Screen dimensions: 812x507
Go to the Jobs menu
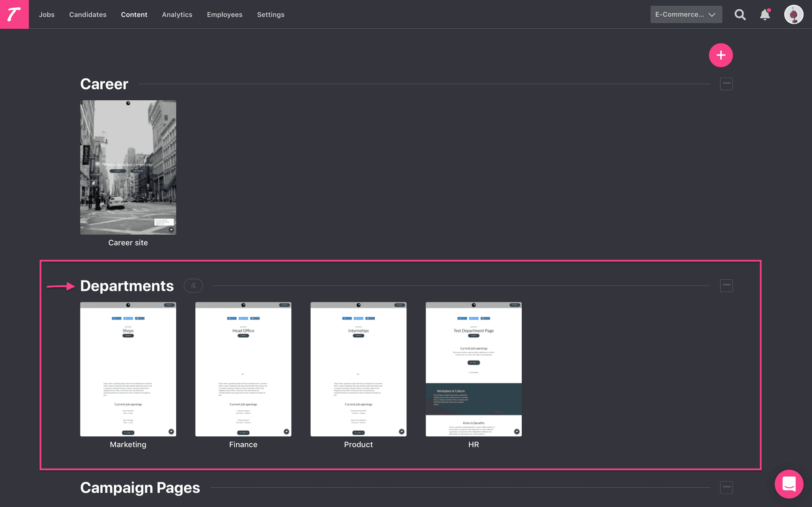coord(47,15)
